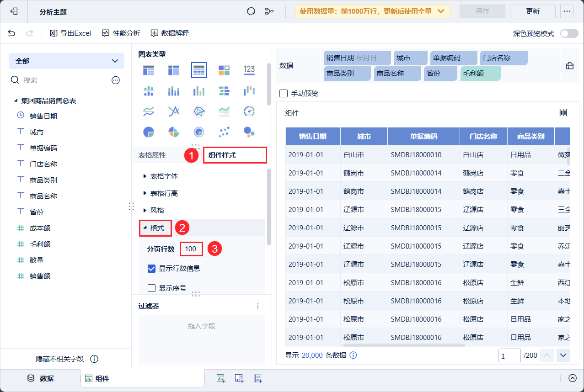
Task: Open the three-dot more menu beside 更新
Action: coord(567,11)
